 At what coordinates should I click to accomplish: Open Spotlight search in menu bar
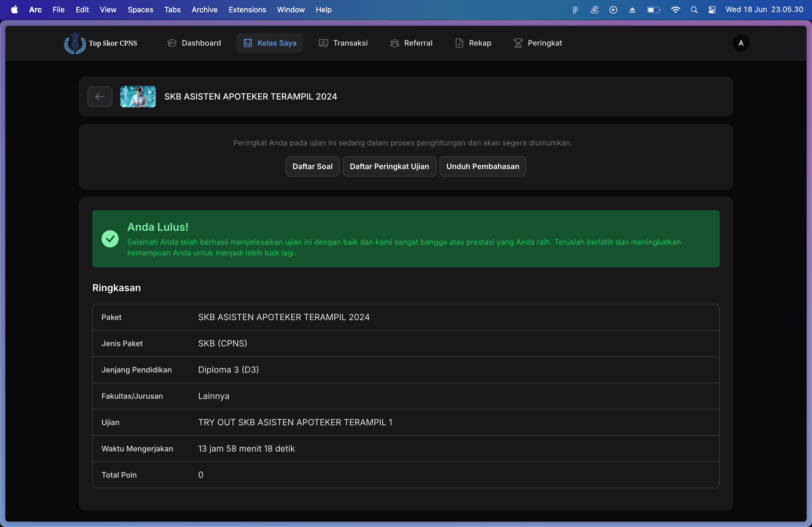694,10
